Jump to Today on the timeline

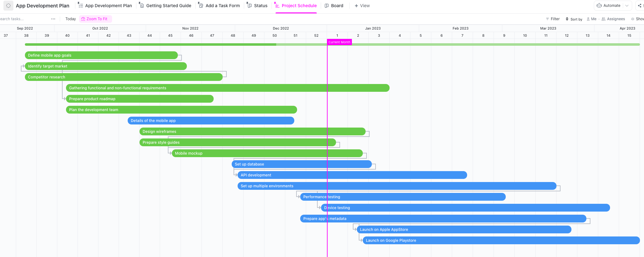[70, 19]
